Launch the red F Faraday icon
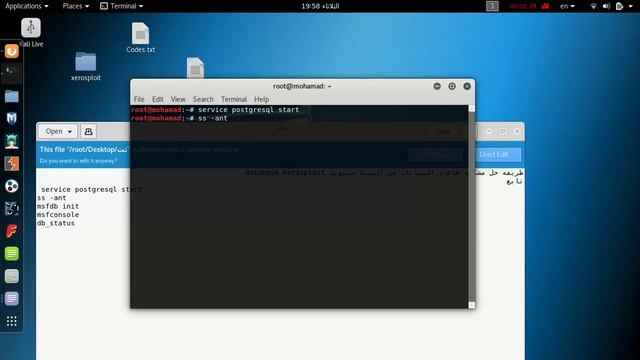 (x=11, y=231)
